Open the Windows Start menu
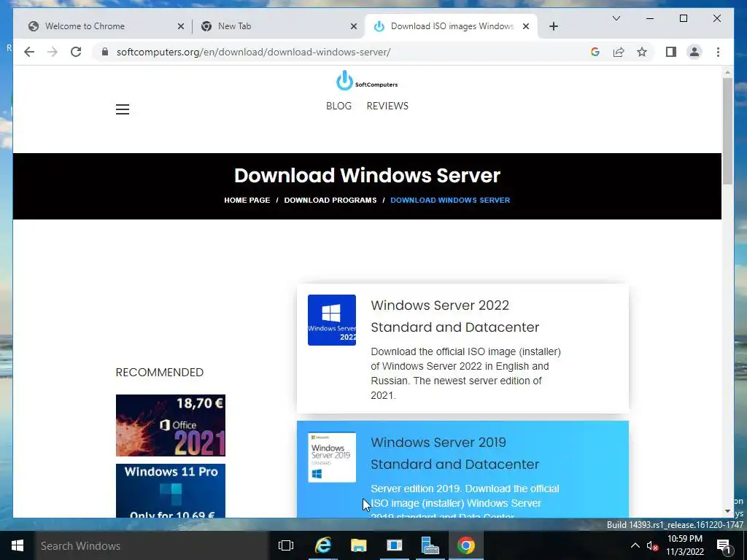The width and height of the screenshot is (747, 560). coord(18,545)
